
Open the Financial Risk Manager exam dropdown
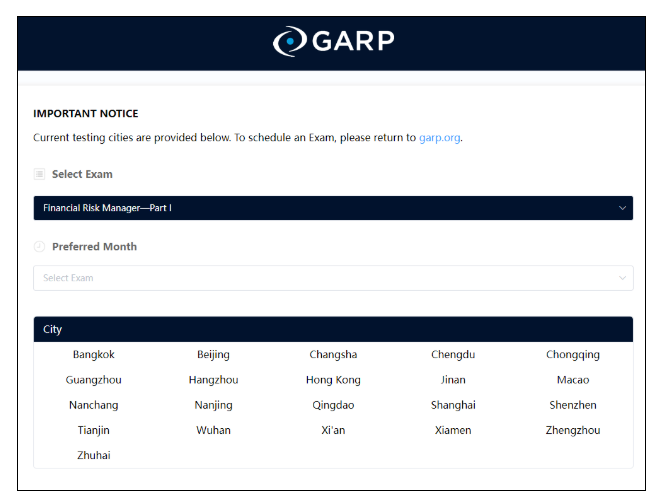(x=332, y=208)
